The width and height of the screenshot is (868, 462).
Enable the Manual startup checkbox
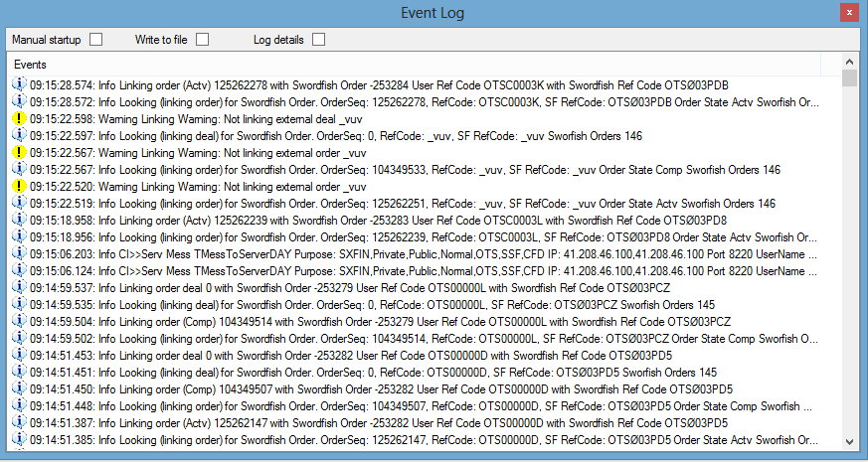click(x=96, y=40)
